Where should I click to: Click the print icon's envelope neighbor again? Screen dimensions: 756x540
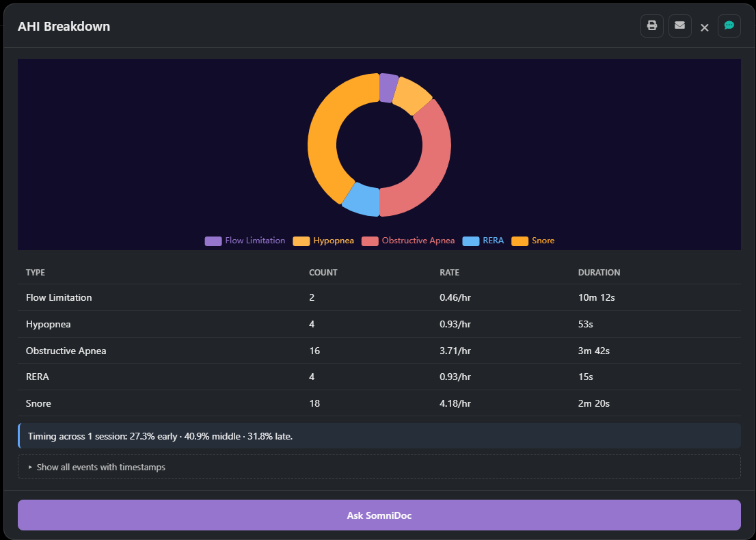point(679,25)
